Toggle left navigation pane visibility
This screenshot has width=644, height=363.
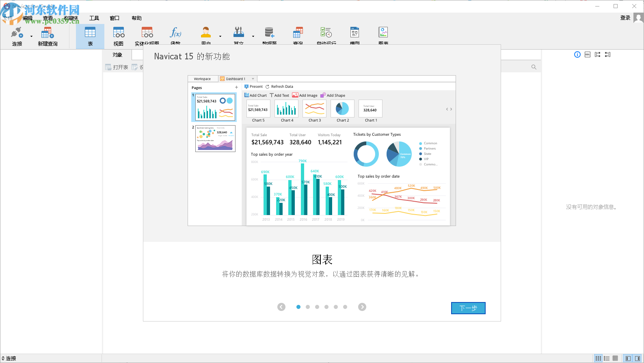tap(628, 358)
